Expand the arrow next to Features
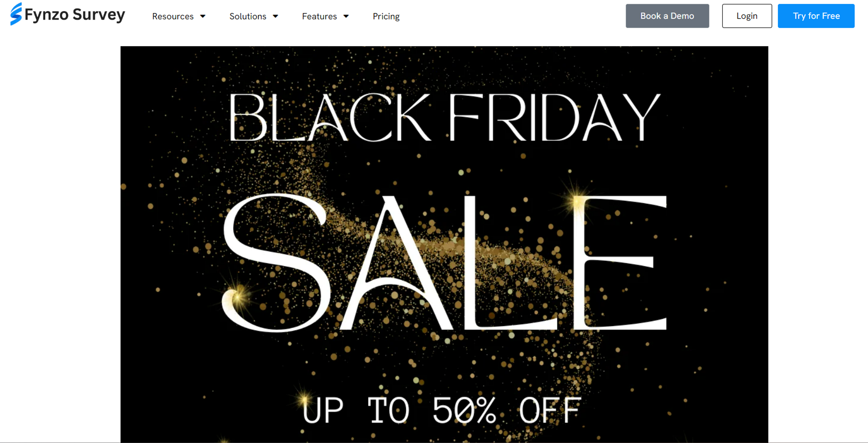Viewport: 868px width, 443px height. tap(346, 16)
